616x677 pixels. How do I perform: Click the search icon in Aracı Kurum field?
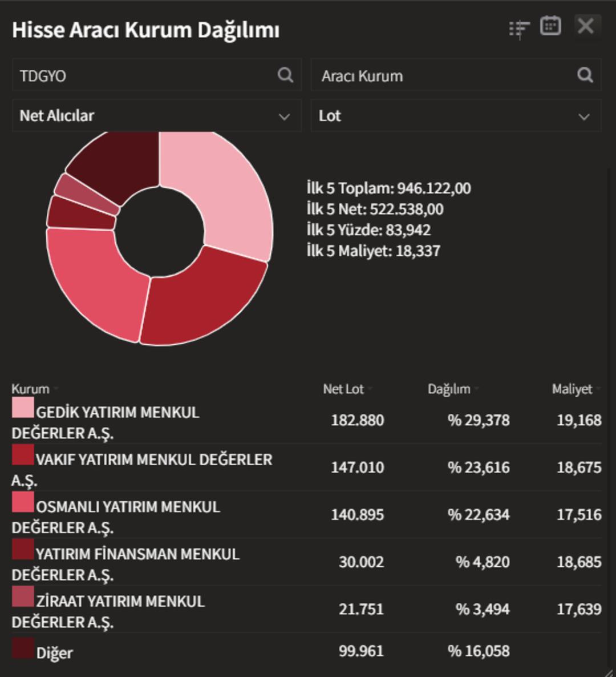(585, 75)
